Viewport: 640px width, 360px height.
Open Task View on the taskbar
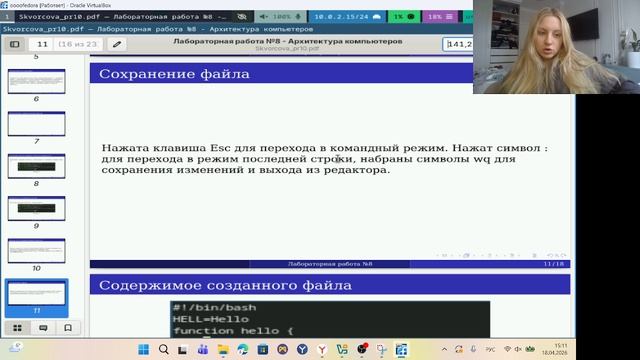click(x=182, y=349)
